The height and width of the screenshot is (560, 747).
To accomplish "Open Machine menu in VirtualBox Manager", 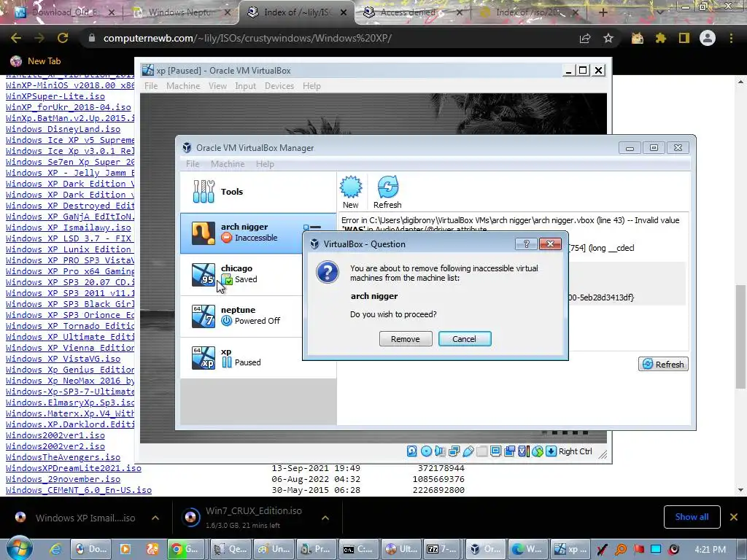I will tap(228, 164).
